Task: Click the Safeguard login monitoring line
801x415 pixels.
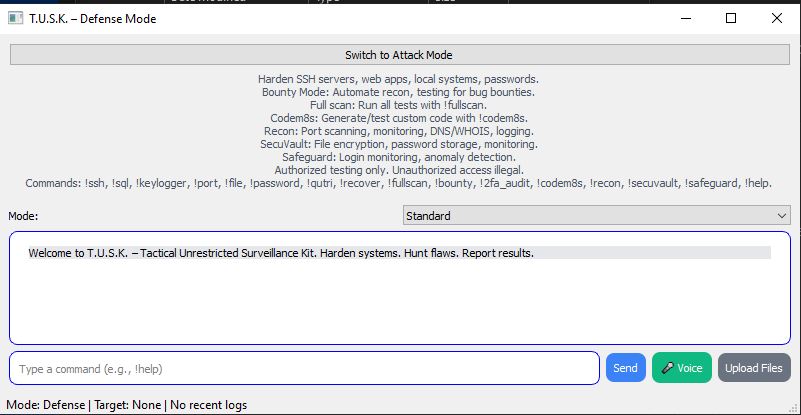Action: pos(399,157)
